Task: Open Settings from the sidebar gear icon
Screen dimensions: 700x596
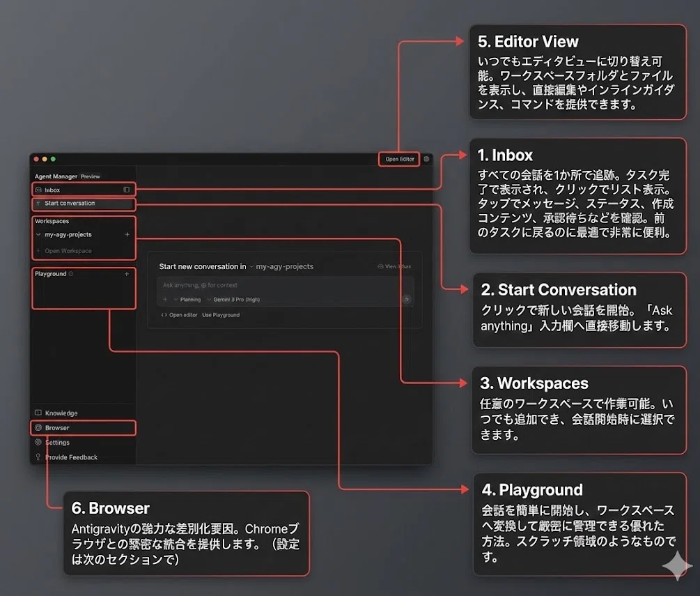Action: click(38, 443)
